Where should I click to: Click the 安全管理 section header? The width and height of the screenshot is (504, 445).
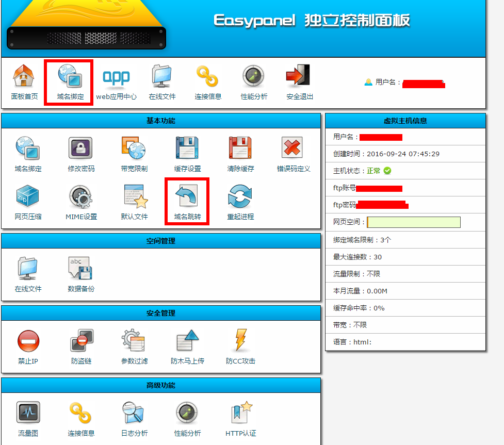coord(161,314)
